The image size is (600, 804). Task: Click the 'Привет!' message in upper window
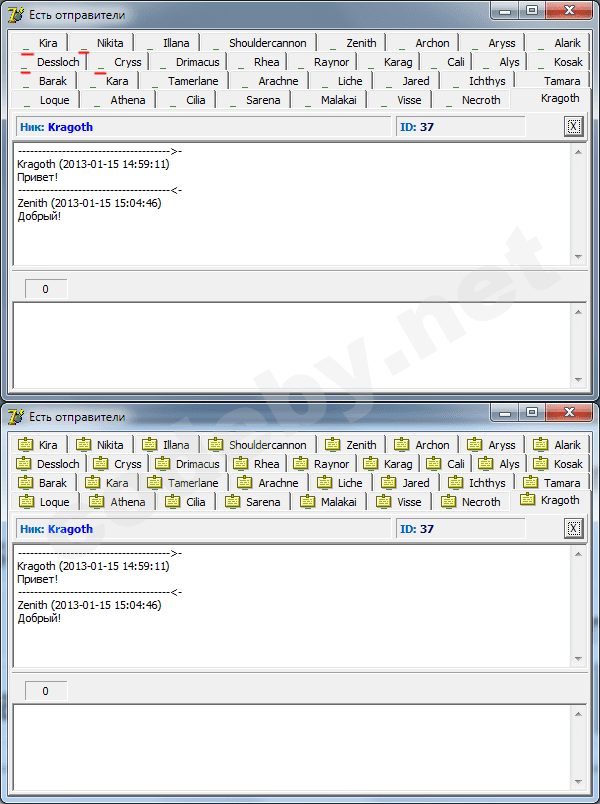pyautogui.click(x=37, y=177)
